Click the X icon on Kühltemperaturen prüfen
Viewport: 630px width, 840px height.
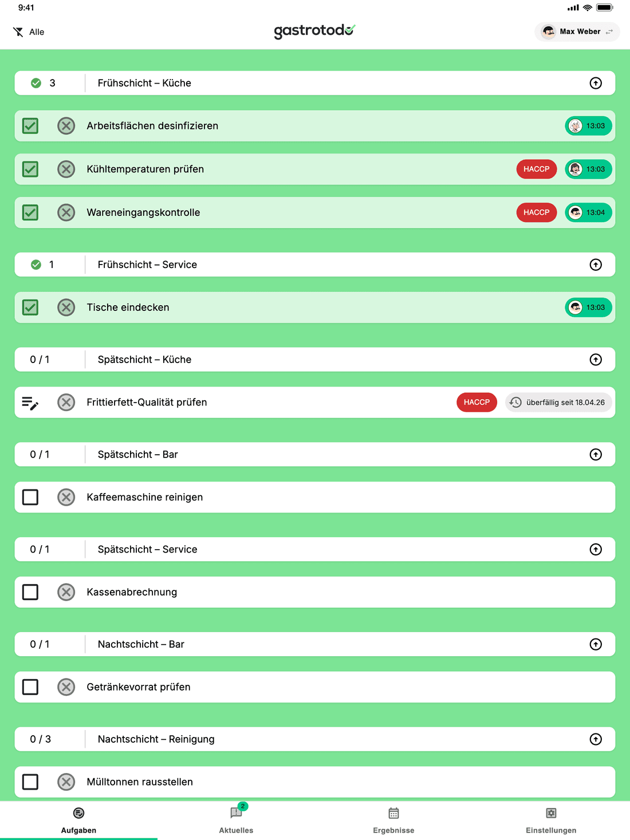[66, 169]
